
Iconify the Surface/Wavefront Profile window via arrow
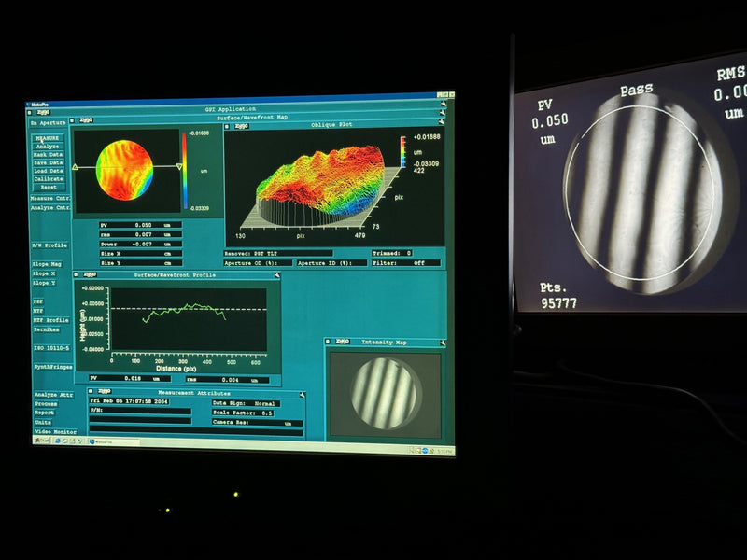(x=276, y=275)
